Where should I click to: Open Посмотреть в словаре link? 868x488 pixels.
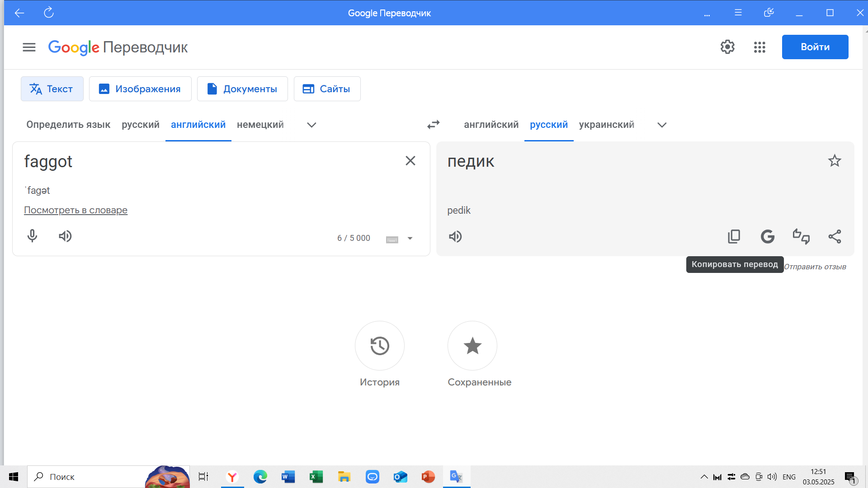75,210
